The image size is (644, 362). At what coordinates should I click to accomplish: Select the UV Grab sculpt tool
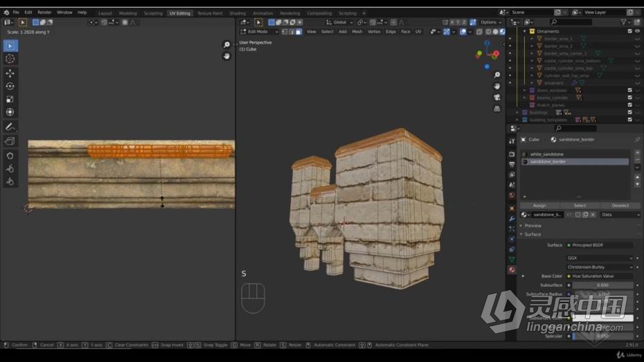click(x=10, y=156)
